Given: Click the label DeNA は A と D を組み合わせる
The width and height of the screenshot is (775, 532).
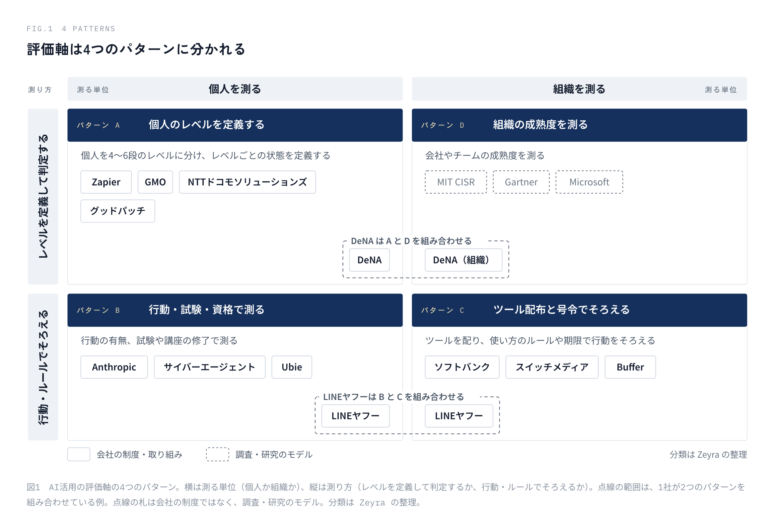Looking at the screenshot, I should (x=411, y=241).
